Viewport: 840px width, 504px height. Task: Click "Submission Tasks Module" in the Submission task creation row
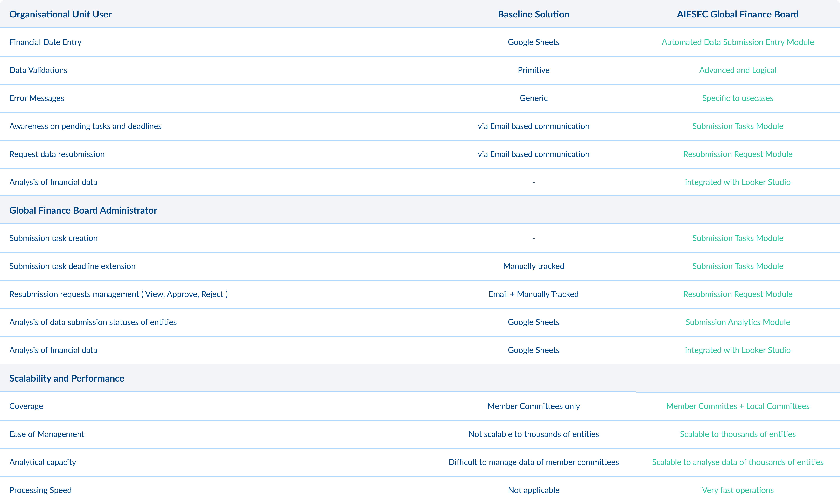coord(738,238)
